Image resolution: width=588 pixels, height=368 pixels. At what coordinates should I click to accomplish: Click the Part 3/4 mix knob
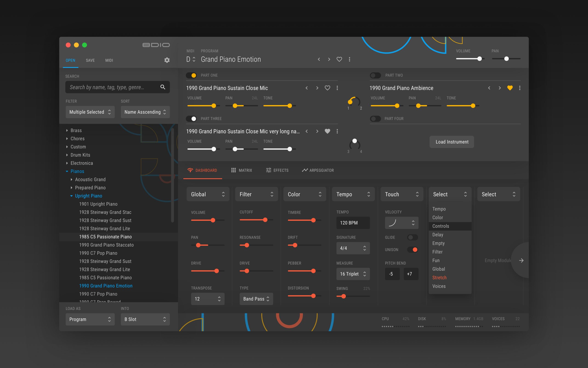(354, 144)
